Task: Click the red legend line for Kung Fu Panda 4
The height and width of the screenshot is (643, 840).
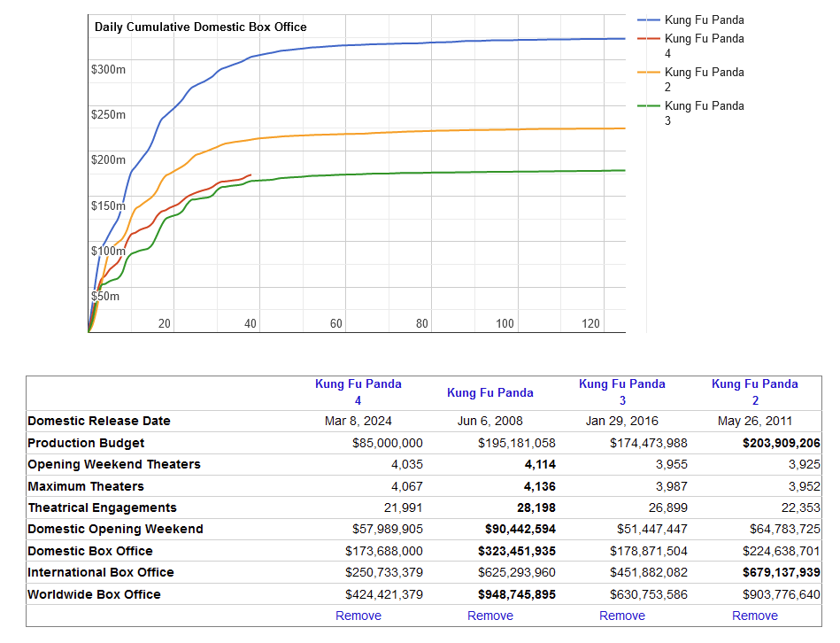Action: pos(649,39)
